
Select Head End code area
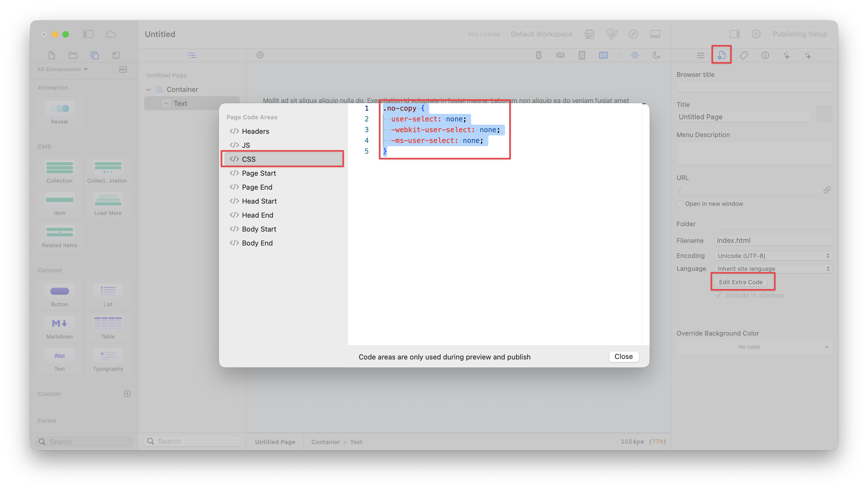(283, 215)
